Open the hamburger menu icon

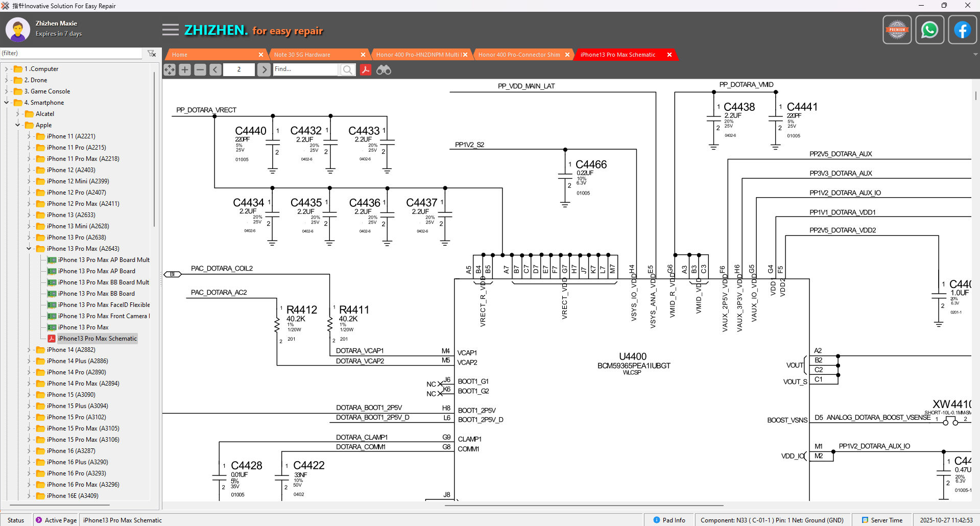click(x=171, y=30)
